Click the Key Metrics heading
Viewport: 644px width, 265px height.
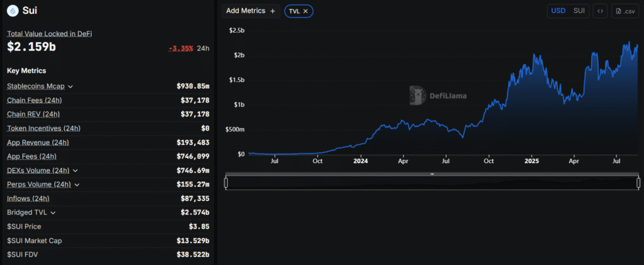(26, 70)
